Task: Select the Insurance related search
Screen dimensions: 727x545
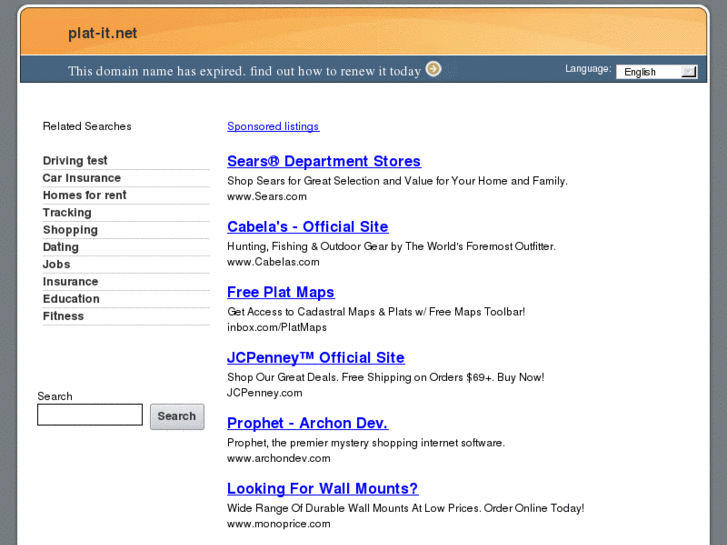Action: click(70, 282)
